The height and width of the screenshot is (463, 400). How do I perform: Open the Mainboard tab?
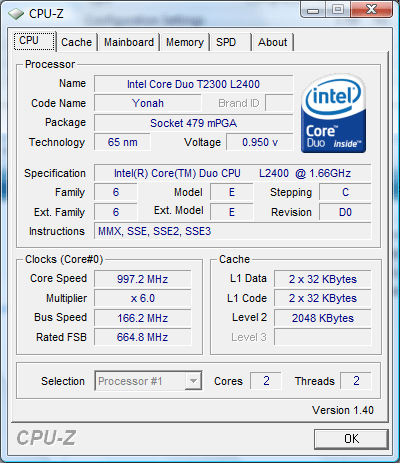tap(129, 42)
